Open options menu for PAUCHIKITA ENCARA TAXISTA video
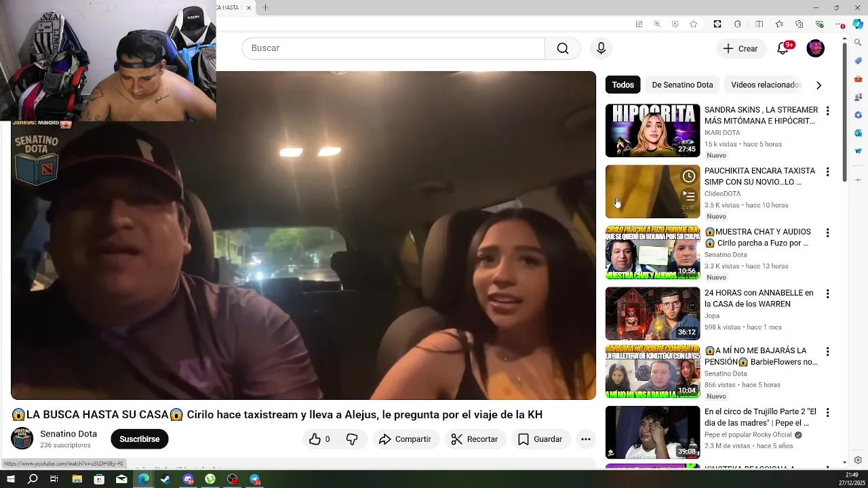Screen dimensions: 868x488 tap(827, 171)
